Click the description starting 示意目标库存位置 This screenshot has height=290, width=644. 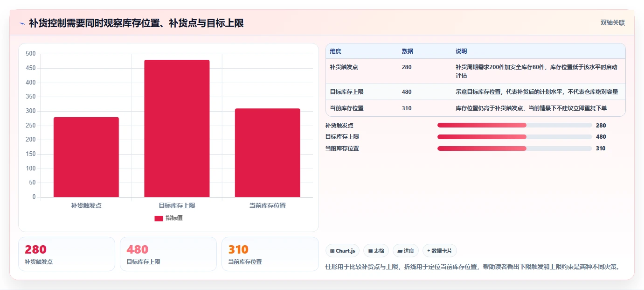(x=537, y=92)
